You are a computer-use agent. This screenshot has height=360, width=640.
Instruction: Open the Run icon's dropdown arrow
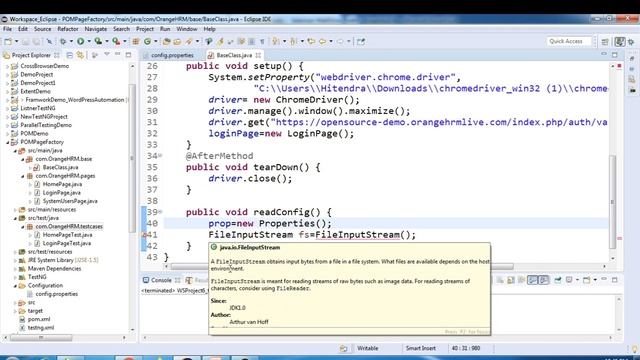89,41
